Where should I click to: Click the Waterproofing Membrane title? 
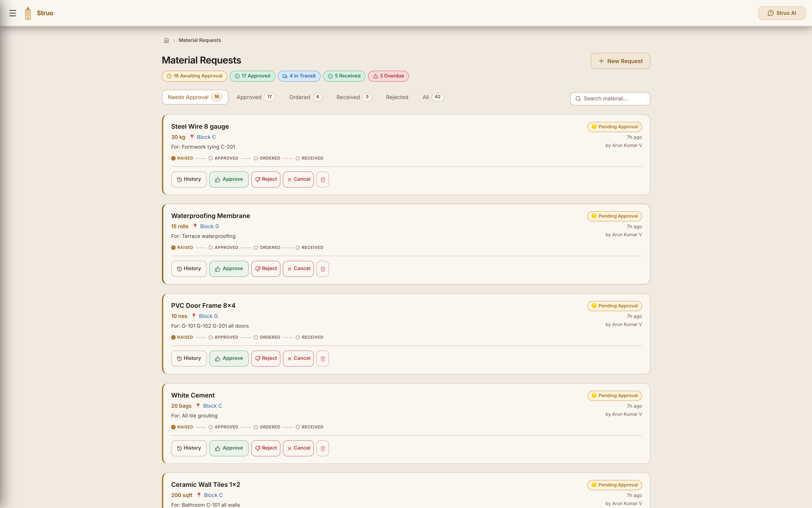210,216
